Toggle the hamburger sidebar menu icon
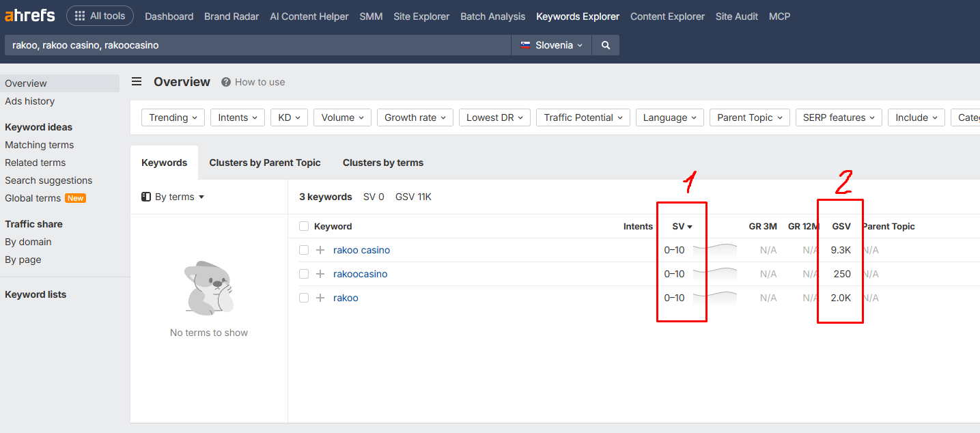The width and height of the screenshot is (980, 433). pyautogui.click(x=137, y=82)
